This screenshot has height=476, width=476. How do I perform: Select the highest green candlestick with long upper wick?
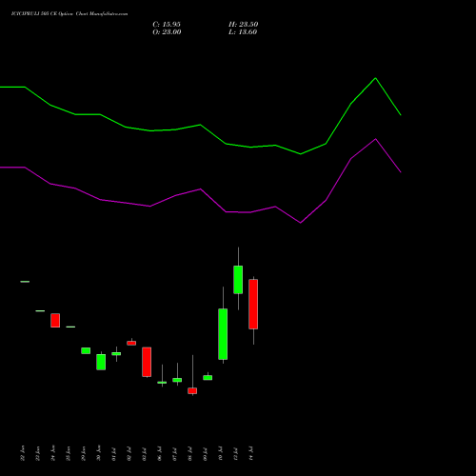238,280
